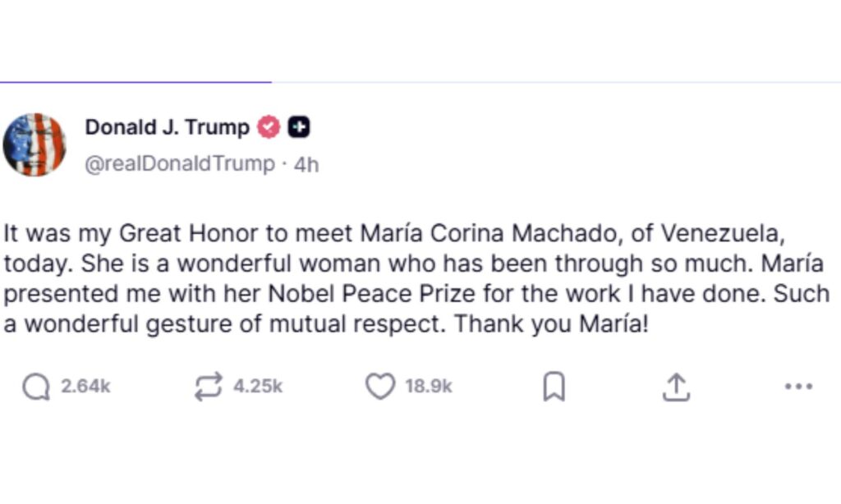Click the 4h timestamp to open the post

pyautogui.click(x=306, y=163)
